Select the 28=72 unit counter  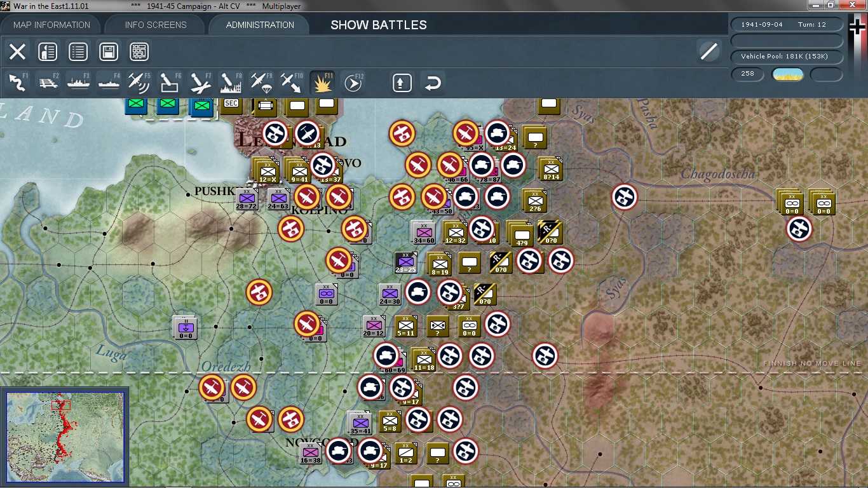click(246, 199)
